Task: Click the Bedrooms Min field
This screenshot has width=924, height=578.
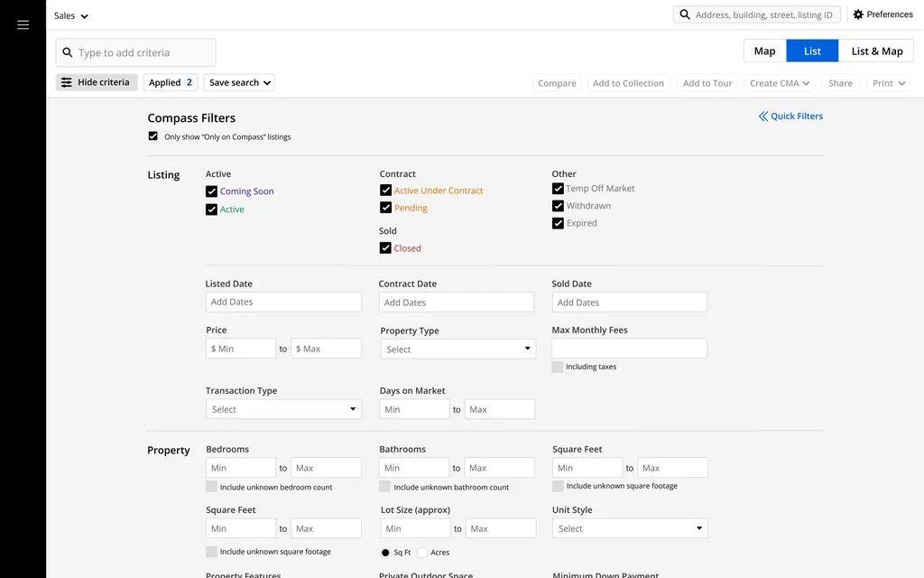Action: (x=241, y=468)
